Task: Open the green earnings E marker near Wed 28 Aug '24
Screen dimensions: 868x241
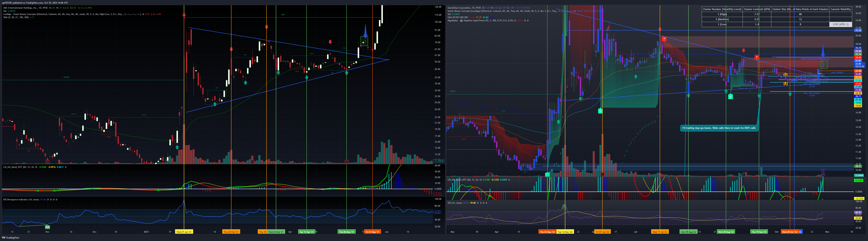Action: tap(743, 174)
